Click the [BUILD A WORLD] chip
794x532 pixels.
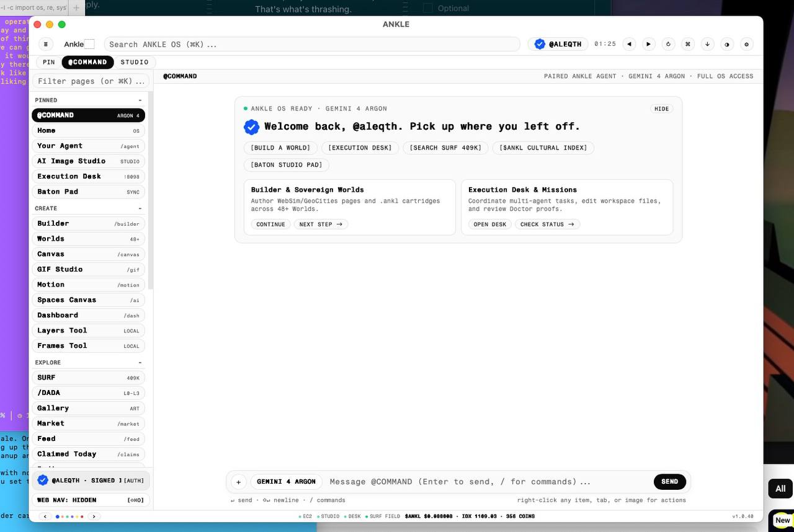tap(280, 148)
